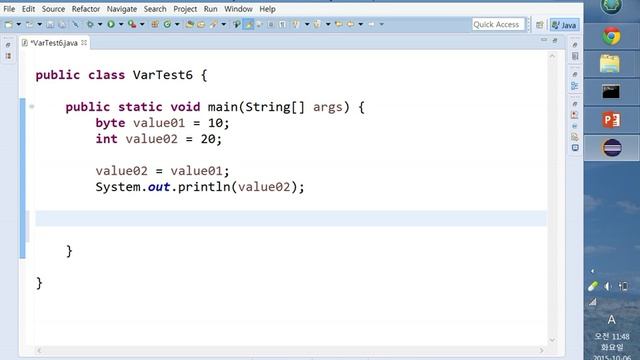
Task: Open the Task List trim icon
Action: point(575,56)
